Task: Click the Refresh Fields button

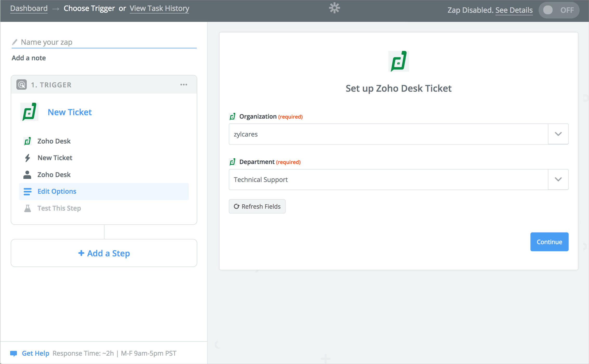Action: tap(257, 206)
